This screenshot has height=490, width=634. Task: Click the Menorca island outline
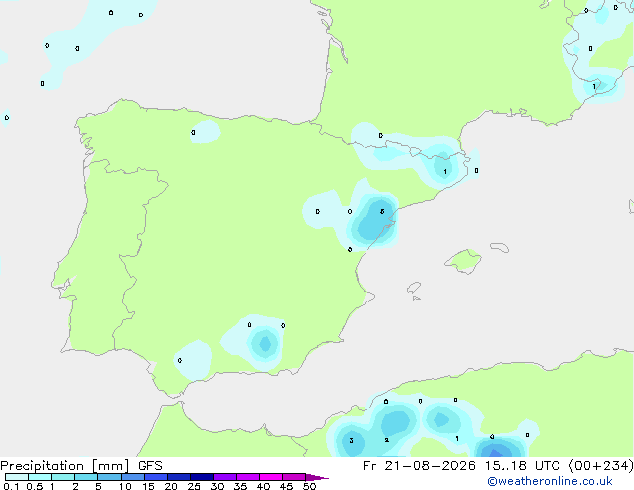click(x=500, y=247)
